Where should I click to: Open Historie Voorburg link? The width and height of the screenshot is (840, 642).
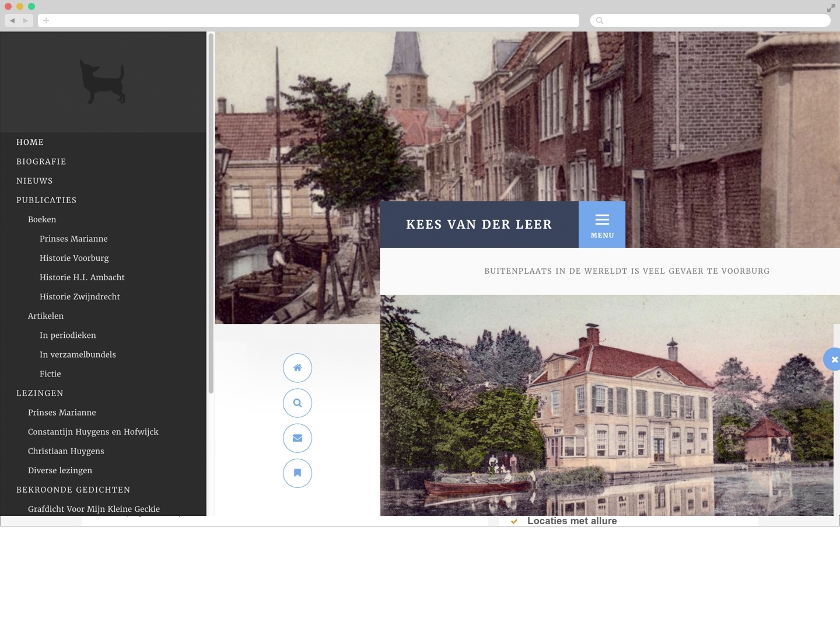(74, 258)
